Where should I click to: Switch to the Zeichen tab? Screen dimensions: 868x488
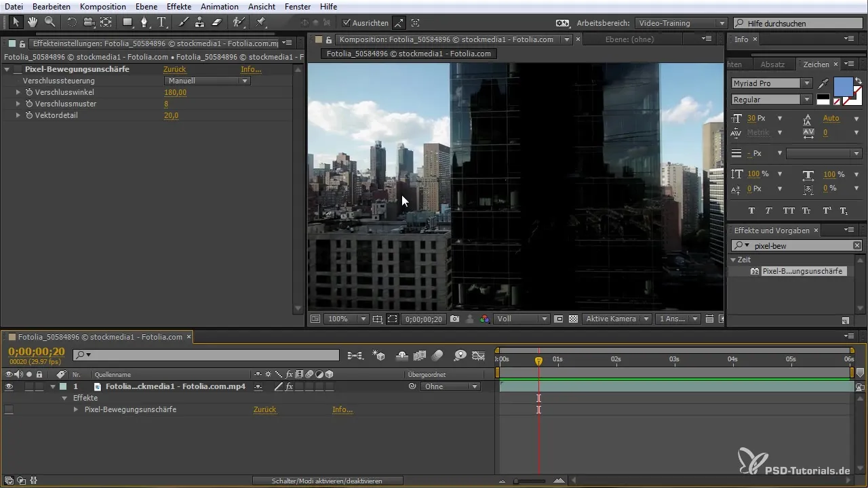point(816,64)
